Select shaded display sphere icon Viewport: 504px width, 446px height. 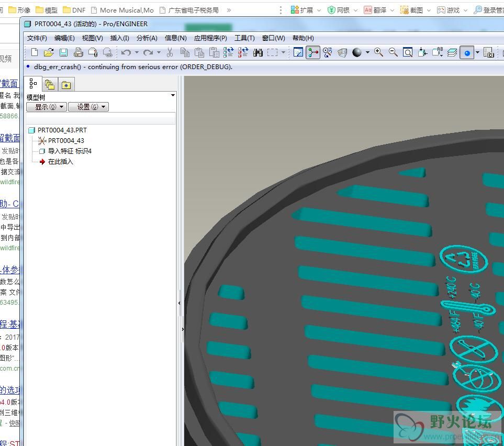tap(357, 52)
